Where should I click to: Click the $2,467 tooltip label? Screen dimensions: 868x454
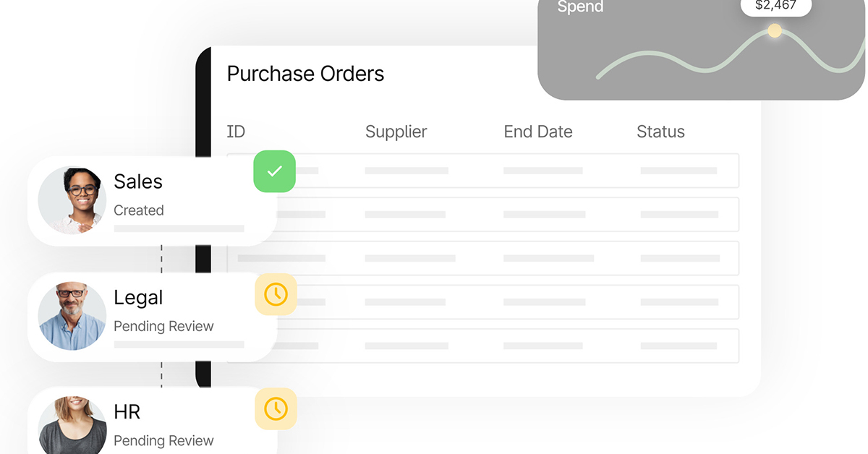(x=775, y=6)
